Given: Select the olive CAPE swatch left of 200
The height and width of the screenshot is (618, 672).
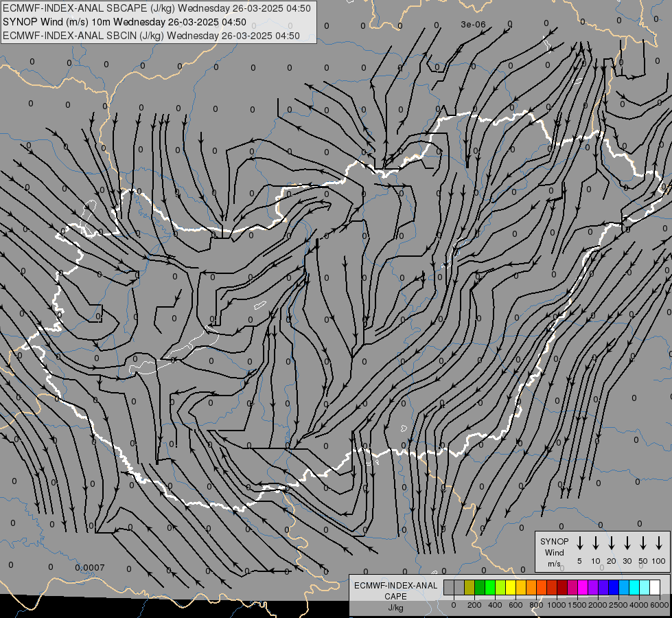Looking at the screenshot, I should point(470,588).
